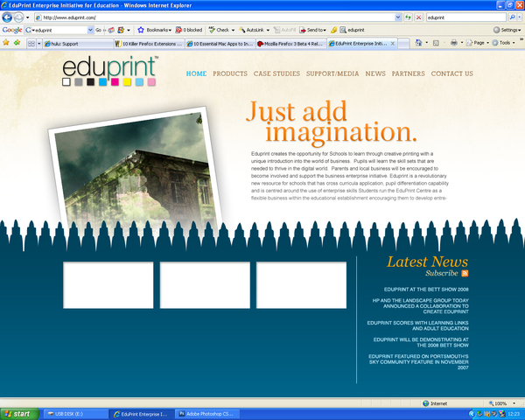The image size is (525, 420).
Task: Open Eduprint scores with Learning Links news
Action: pos(418,325)
